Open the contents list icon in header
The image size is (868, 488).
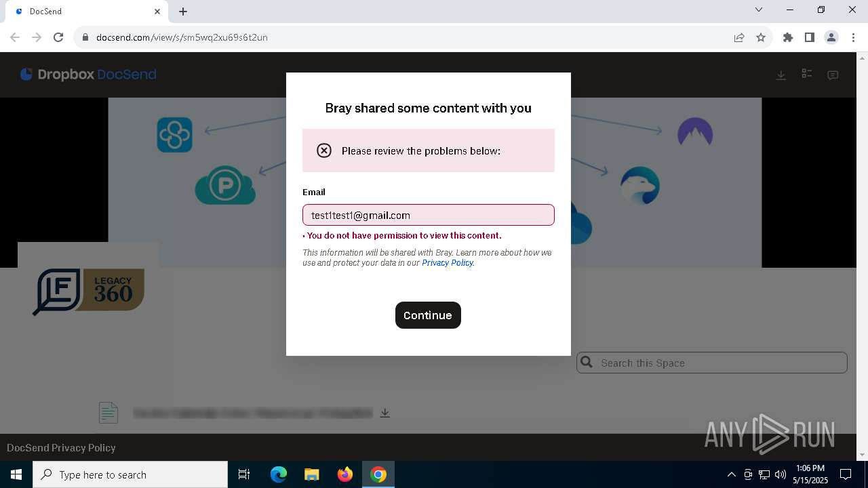click(x=807, y=74)
